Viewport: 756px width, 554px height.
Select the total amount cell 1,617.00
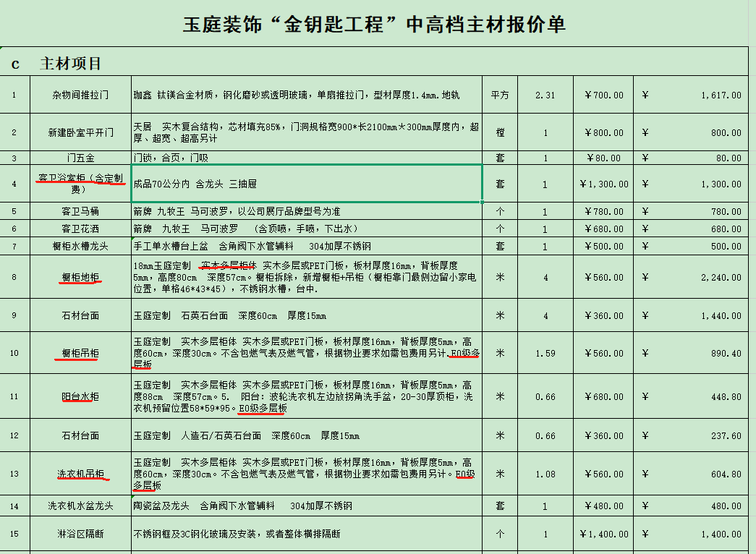[692, 95]
